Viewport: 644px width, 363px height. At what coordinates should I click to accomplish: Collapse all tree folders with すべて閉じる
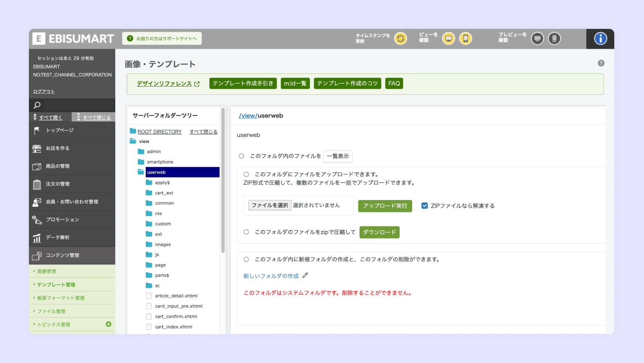coord(204,132)
